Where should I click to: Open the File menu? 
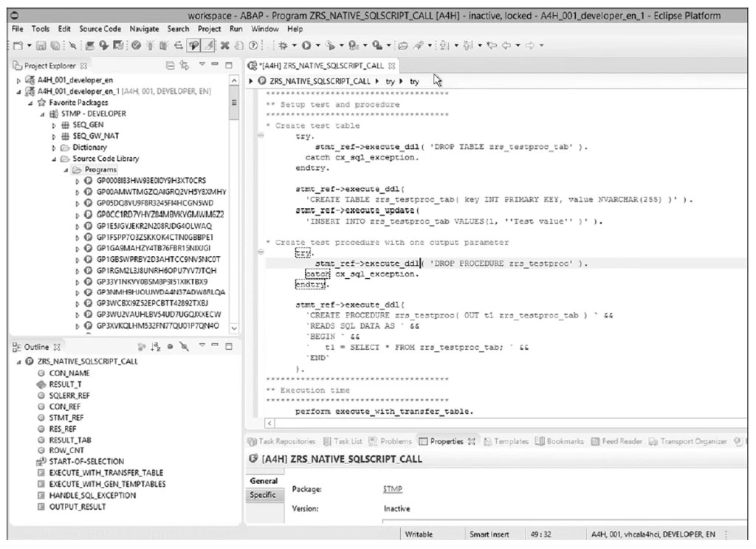point(18,29)
